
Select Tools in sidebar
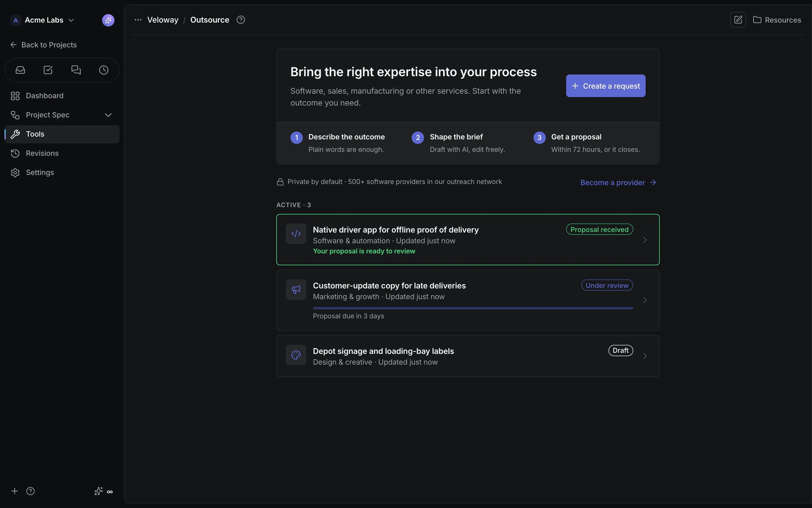click(62, 134)
